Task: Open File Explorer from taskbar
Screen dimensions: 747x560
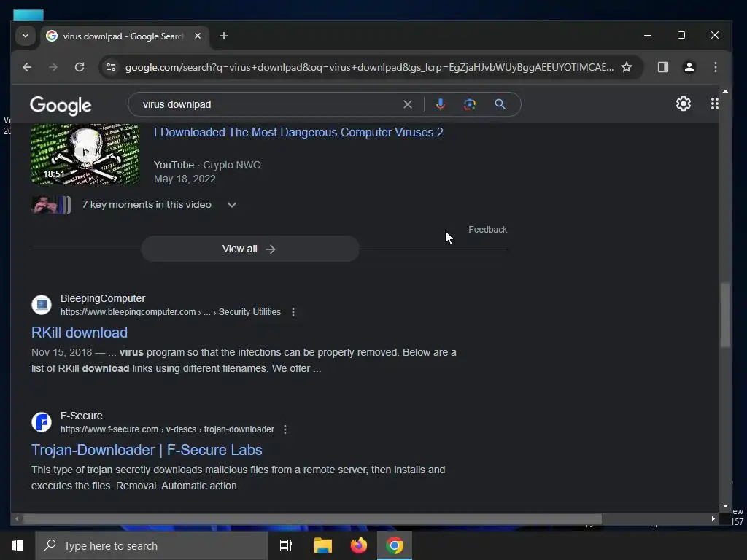Action: [323, 545]
